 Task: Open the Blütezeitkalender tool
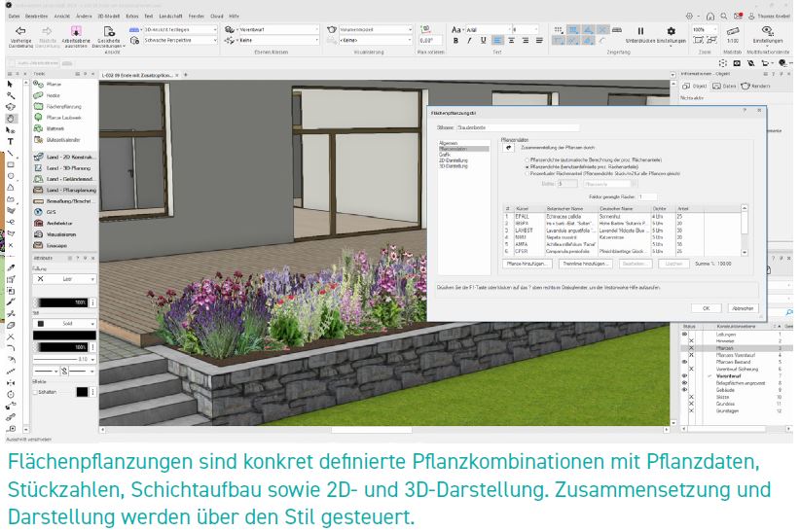point(56,140)
